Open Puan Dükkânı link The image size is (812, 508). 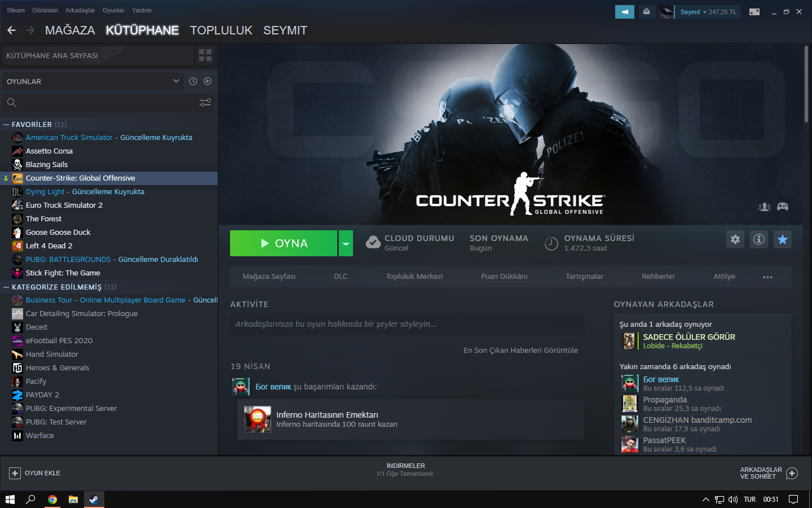point(504,277)
